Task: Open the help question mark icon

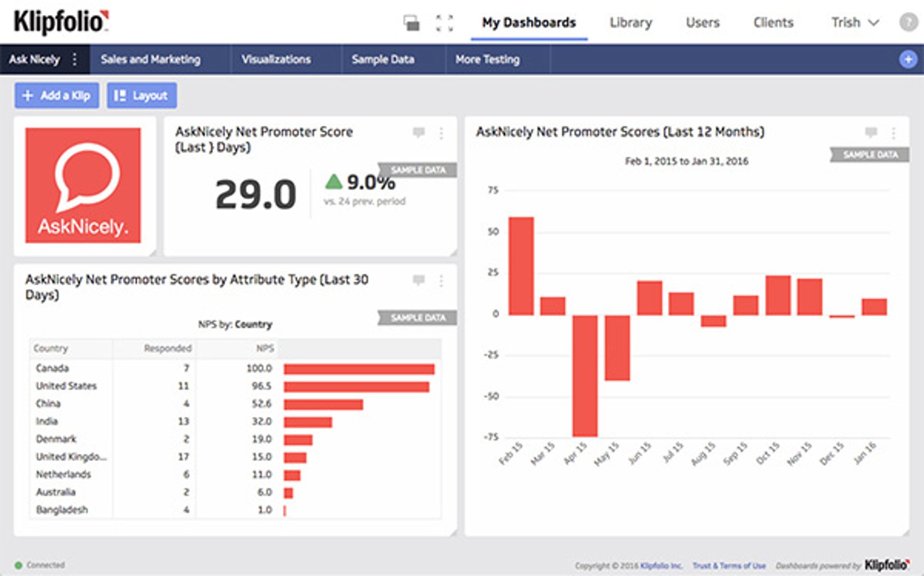Action: pyautogui.click(x=908, y=22)
